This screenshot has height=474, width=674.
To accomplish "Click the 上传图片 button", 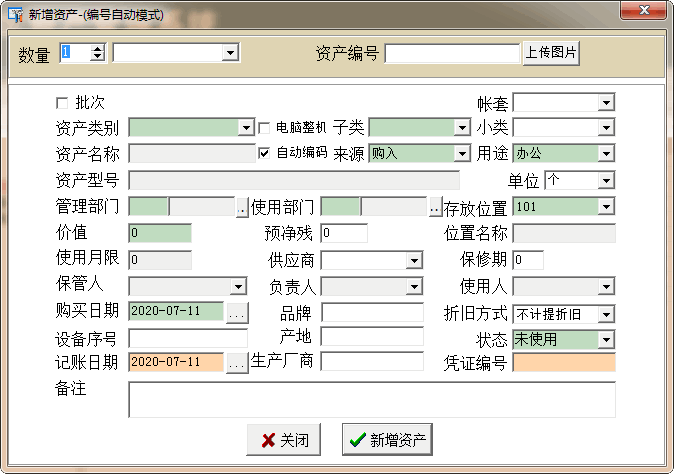I will tap(551, 53).
